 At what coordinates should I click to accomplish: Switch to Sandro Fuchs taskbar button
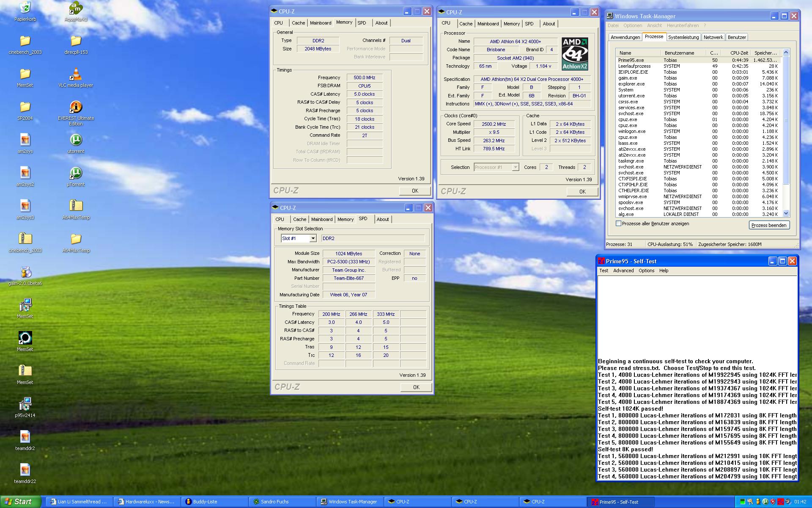coord(282,502)
